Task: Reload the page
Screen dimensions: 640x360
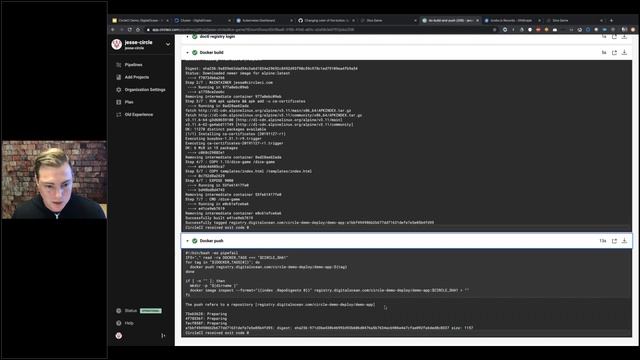Action: click(x=129, y=30)
